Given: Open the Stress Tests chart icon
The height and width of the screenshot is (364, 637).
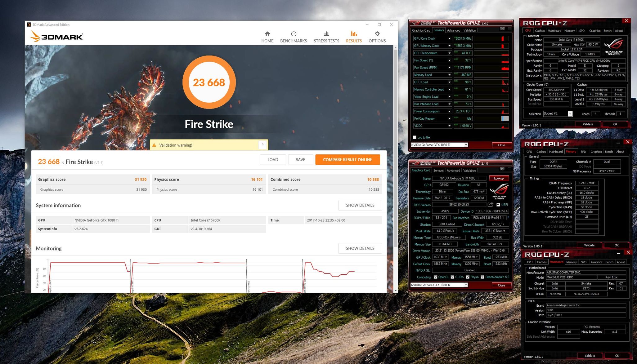Looking at the screenshot, I should pos(326,34).
